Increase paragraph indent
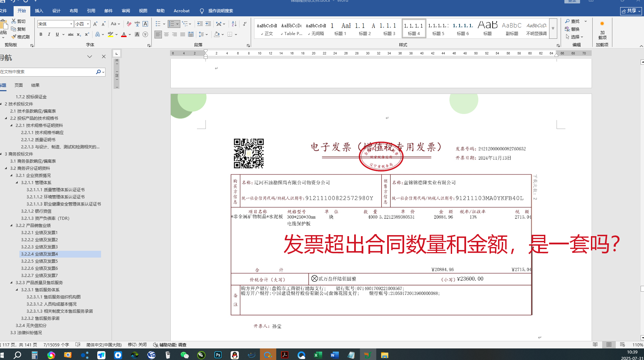Screen dimensions: 644x360 point(208,24)
